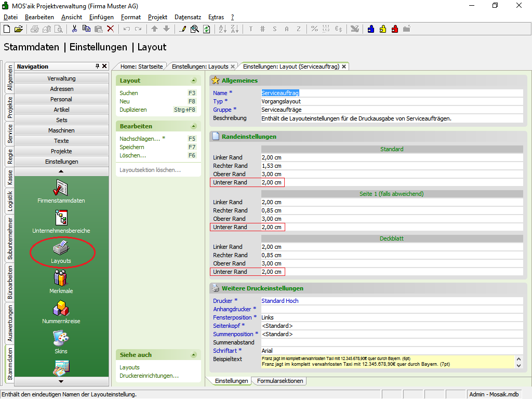
Task: Open the Bearbeiten menu
Action: tap(39, 17)
